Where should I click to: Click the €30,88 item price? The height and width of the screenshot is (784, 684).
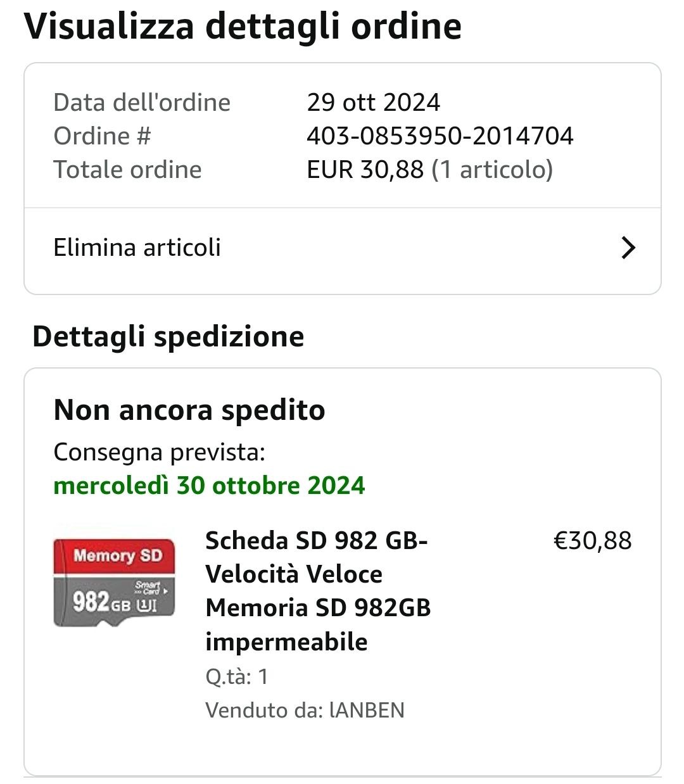point(592,540)
